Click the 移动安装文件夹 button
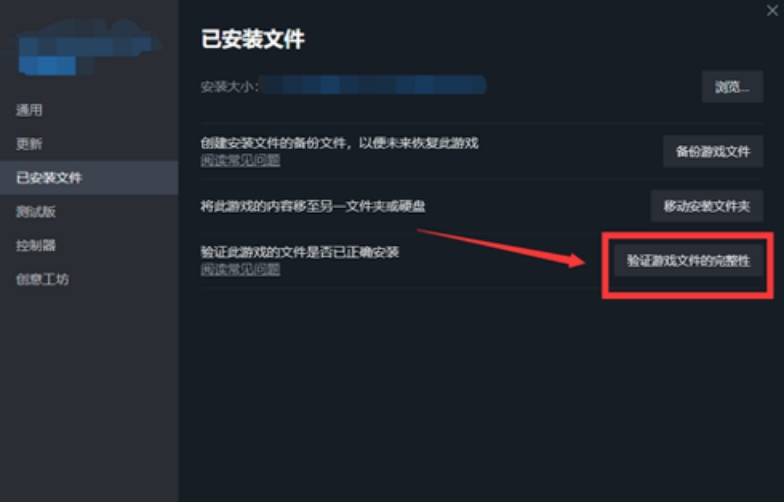Viewport: 784px width, 503px height. coord(706,206)
